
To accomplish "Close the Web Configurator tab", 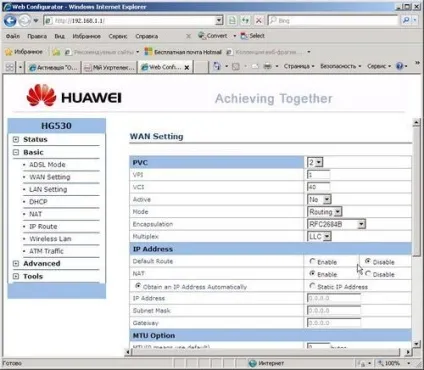I will 187,67.
